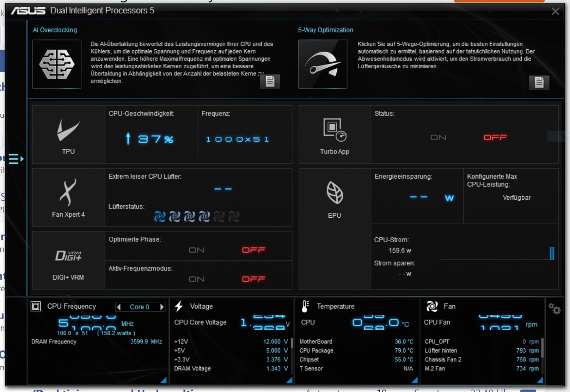This screenshot has width=570, height=392.
Task: Open the 5-Way Optimization heading
Action: pyautogui.click(x=326, y=30)
